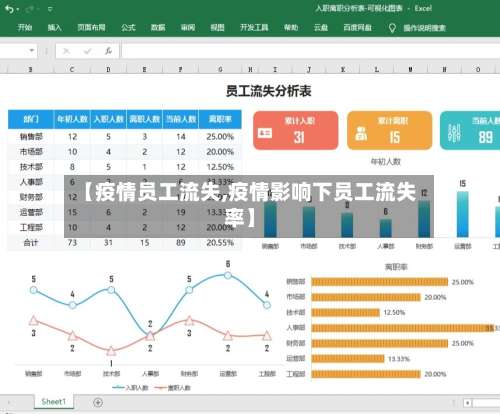Click 销售部 cell in the table
500x414 pixels.
[x=31, y=137]
